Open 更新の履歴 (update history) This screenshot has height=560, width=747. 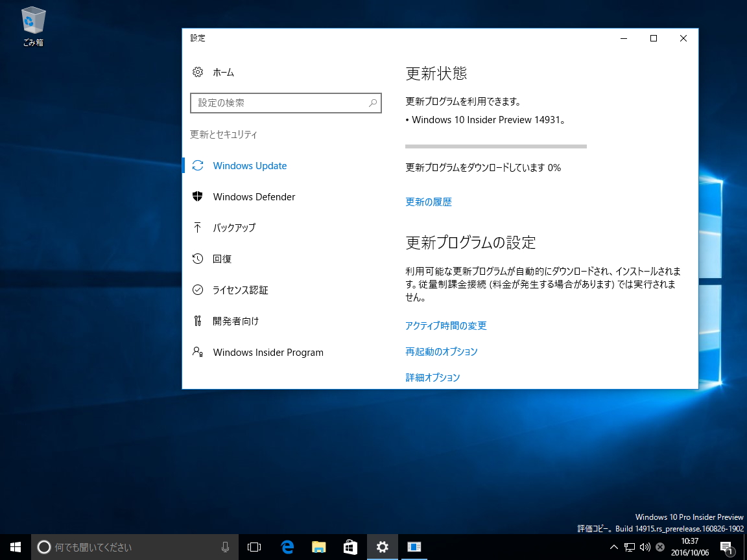tap(428, 202)
